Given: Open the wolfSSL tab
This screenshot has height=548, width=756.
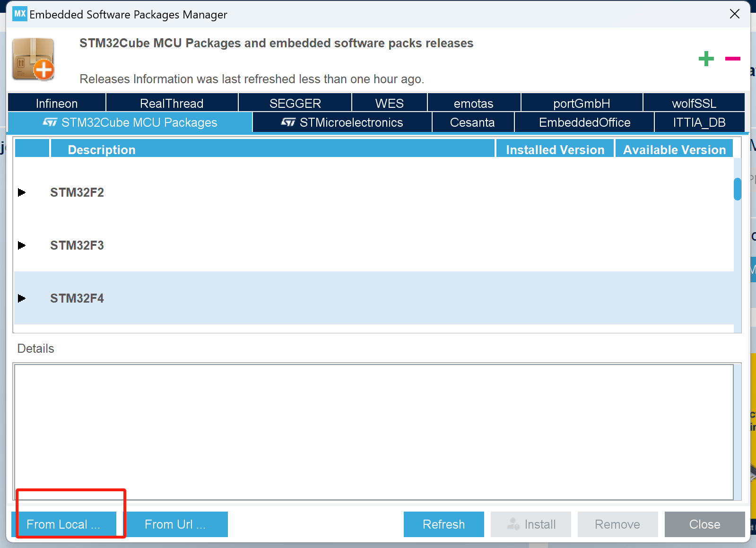Looking at the screenshot, I should point(694,103).
